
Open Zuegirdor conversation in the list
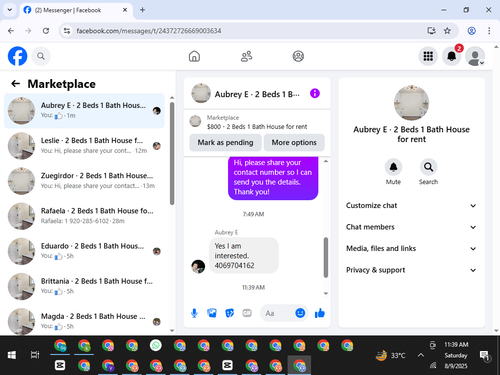click(84, 181)
